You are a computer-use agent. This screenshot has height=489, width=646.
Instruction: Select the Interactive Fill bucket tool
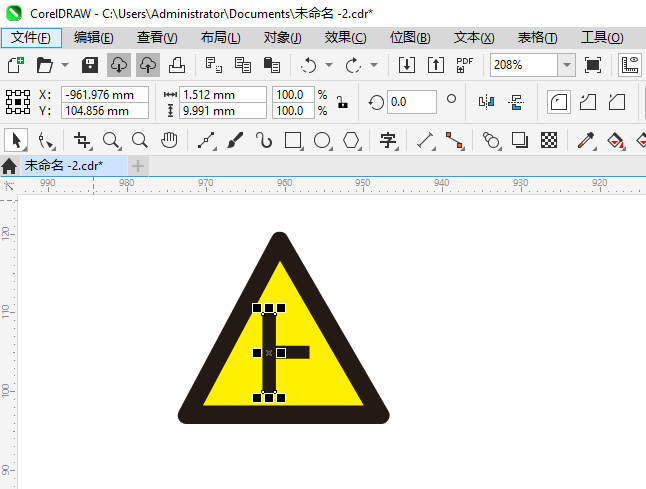(x=615, y=140)
